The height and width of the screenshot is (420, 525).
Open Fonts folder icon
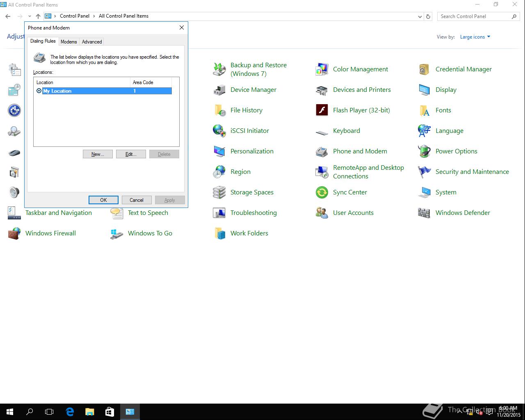tap(425, 110)
